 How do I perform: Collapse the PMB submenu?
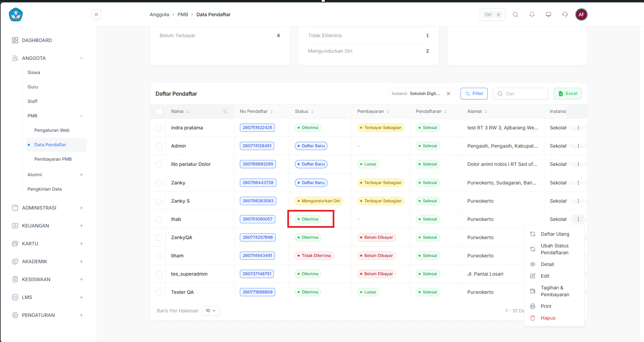(81, 116)
